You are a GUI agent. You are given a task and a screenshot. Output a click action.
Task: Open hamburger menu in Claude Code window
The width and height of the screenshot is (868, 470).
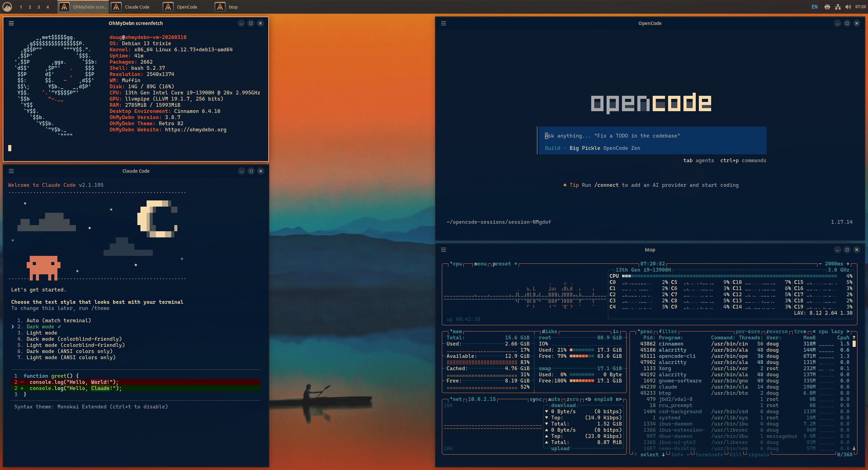pyautogui.click(x=11, y=171)
